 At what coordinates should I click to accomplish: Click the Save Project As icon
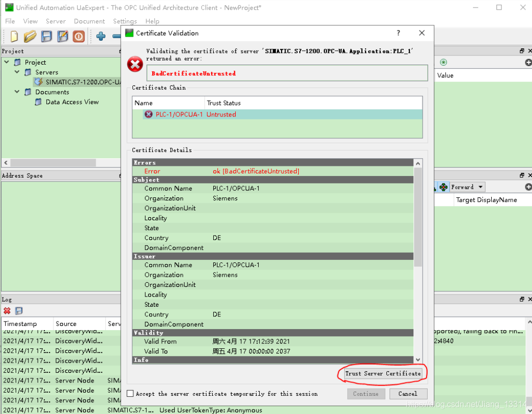[63, 36]
